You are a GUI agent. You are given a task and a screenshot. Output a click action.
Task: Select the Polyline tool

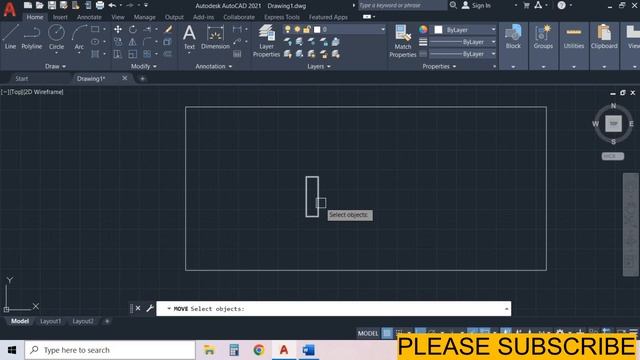31,37
